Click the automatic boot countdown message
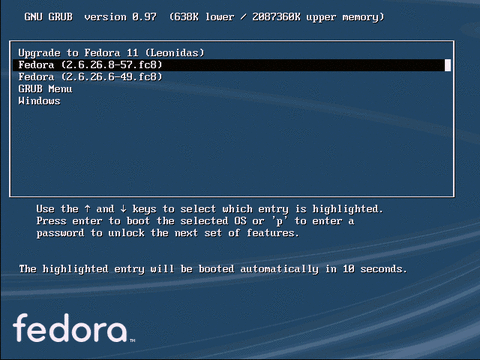480x360 pixels. coord(213,269)
